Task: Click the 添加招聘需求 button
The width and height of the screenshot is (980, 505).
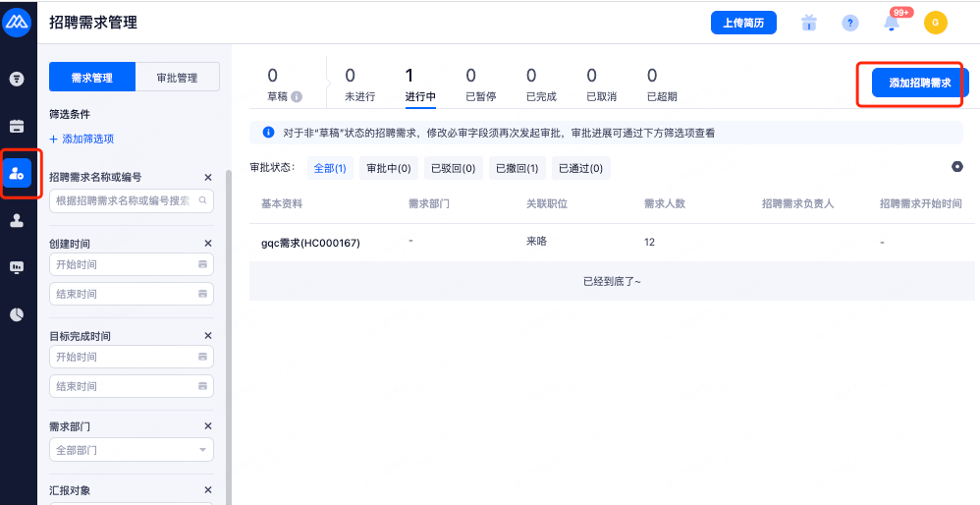Action: [x=919, y=84]
